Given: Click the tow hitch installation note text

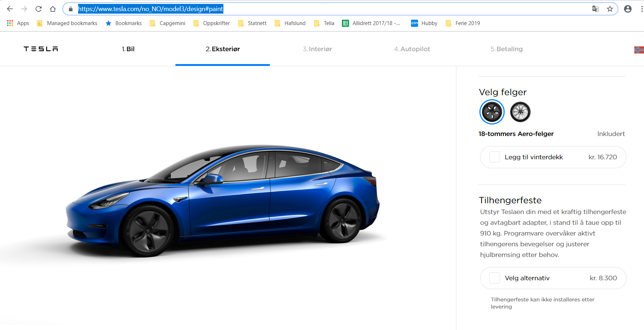Looking at the screenshot, I should [x=542, y=303].
